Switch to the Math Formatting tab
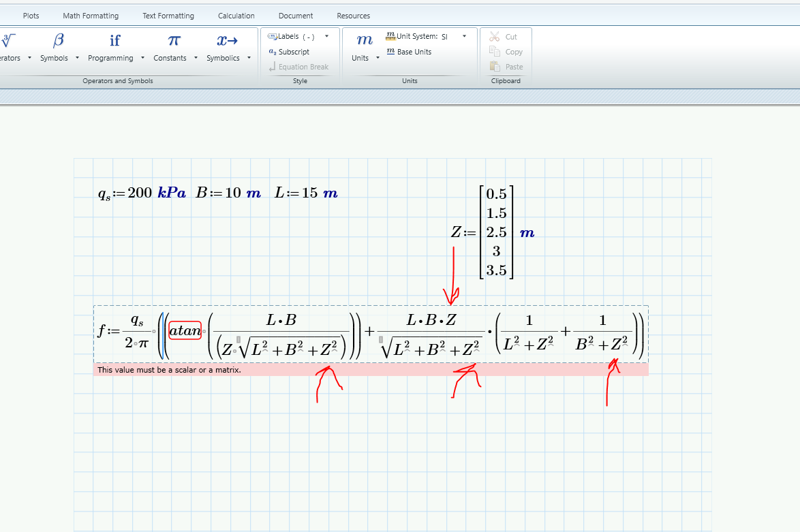The image size is (800, 532). [x=91, y=16]
